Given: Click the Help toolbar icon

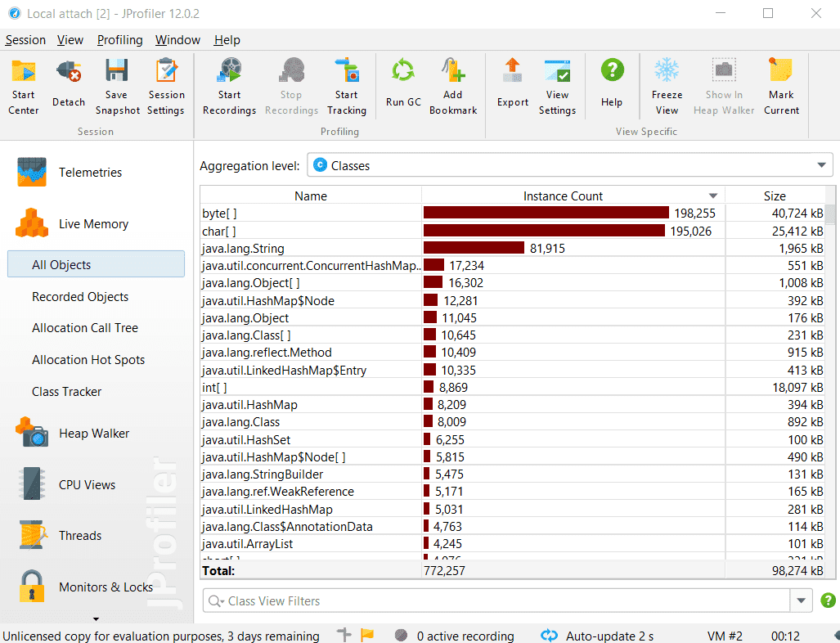Looking at the screenshot, I should tap(612, 70).
